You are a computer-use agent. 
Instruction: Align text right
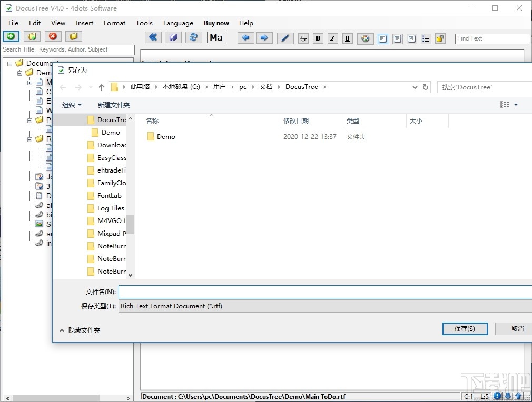pos(411,38)
